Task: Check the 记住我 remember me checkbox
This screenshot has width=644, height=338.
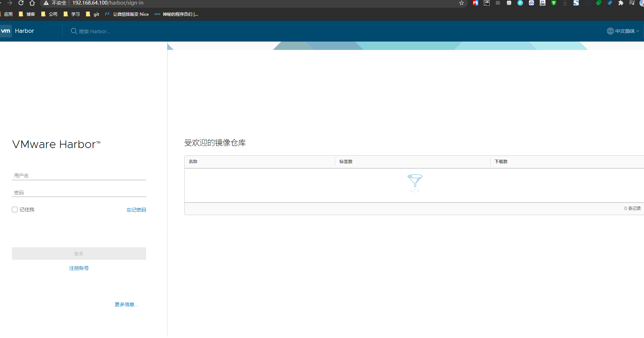Action: 15,210
